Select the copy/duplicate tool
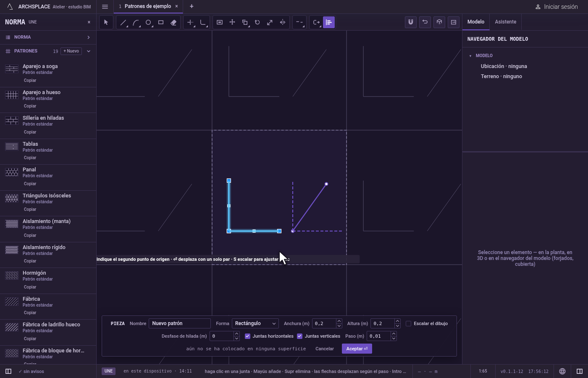Image resolution: width=588 pixels, height=378 pixels. point(245,22)
